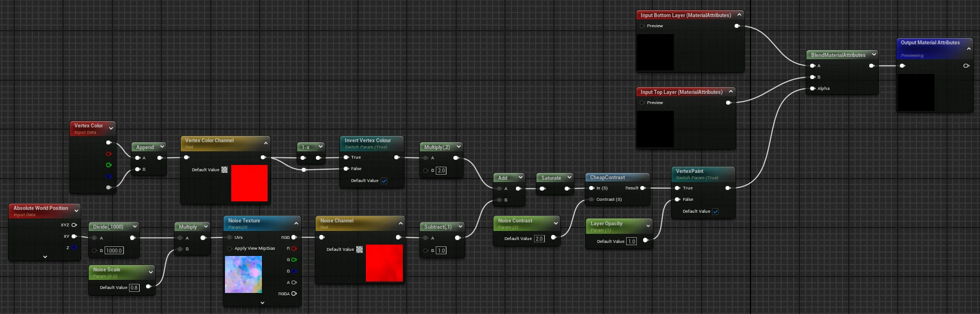Expand hidden pins at bottom of Noise Texture
980x314 pixels.
point(262,303)
